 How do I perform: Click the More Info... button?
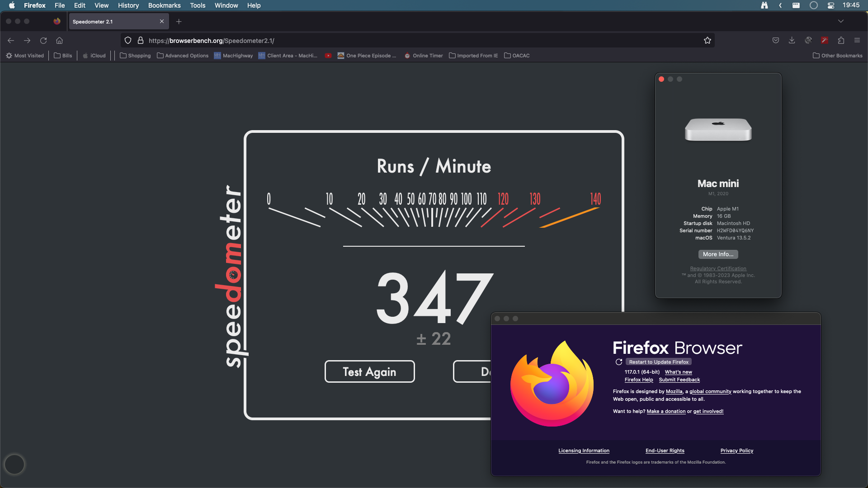pos(718,254)
